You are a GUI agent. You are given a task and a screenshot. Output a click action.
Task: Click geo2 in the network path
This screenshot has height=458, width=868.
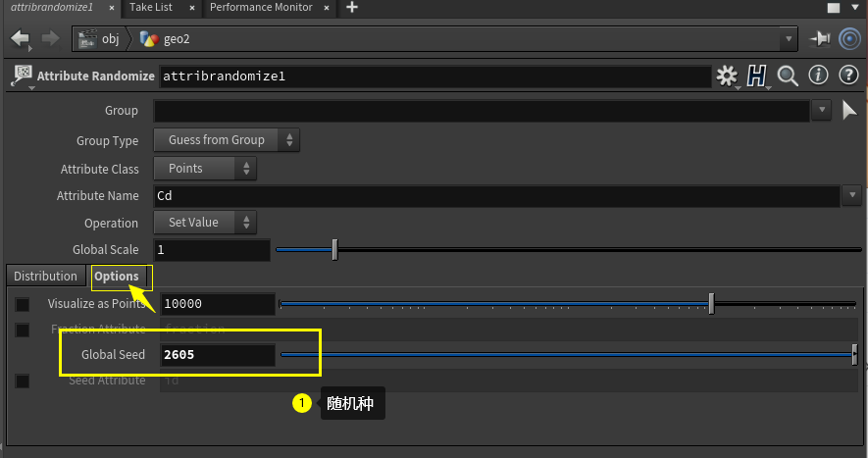pos(177,39)
